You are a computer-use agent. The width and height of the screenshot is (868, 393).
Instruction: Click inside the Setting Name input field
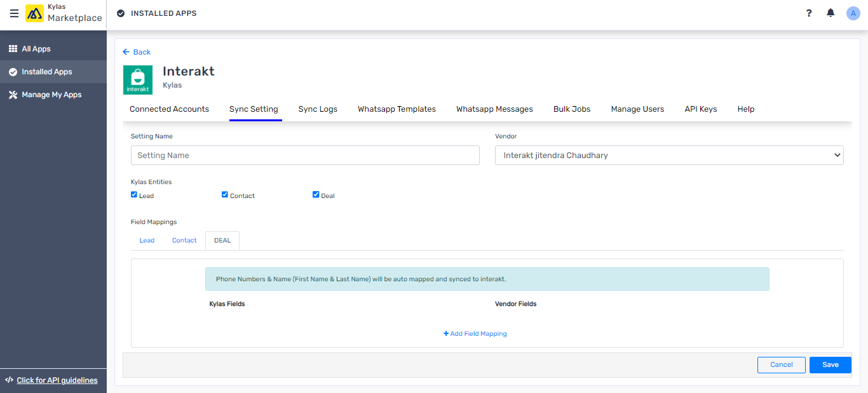click(305, 155)
